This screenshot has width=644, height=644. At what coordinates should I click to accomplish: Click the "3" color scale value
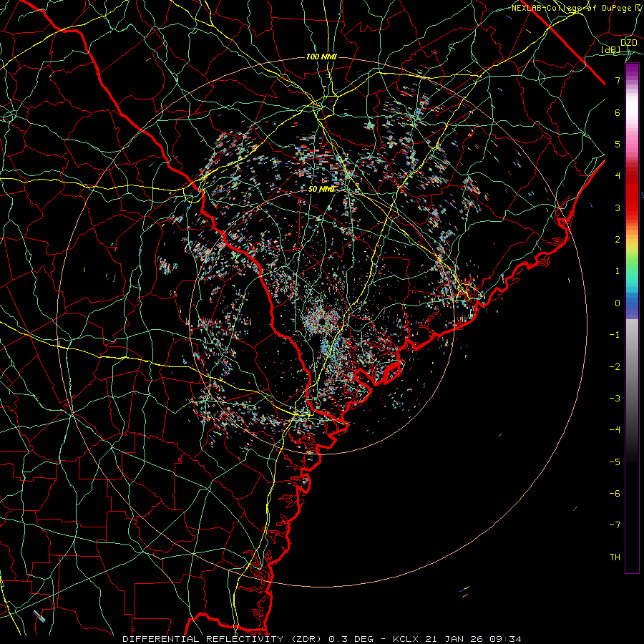[x=618, y=208]
